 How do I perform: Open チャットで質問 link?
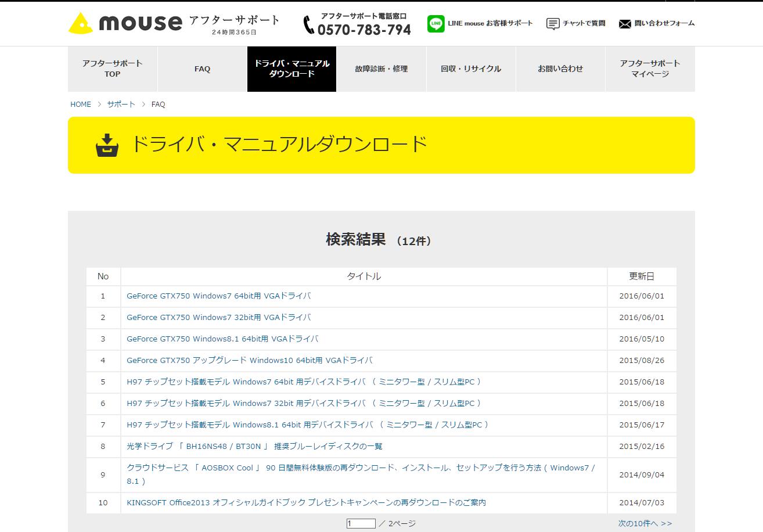[x=584, y=23]
